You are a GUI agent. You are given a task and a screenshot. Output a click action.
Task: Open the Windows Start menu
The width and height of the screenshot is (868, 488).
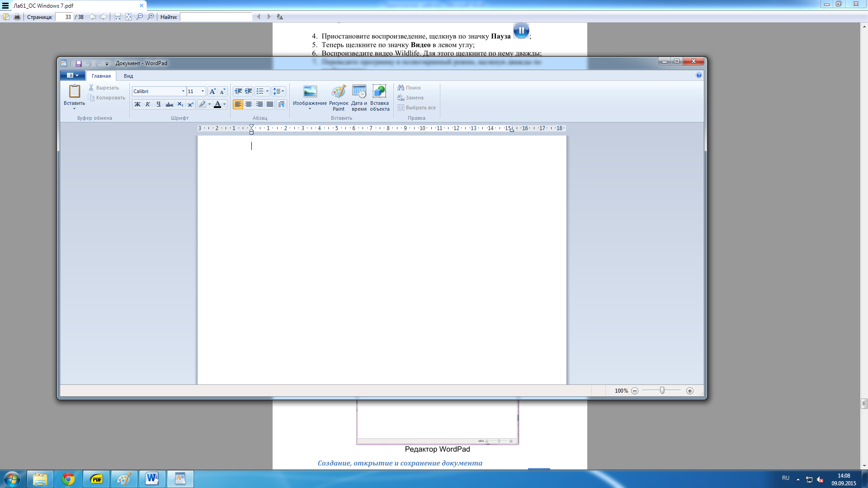(12, 479)
